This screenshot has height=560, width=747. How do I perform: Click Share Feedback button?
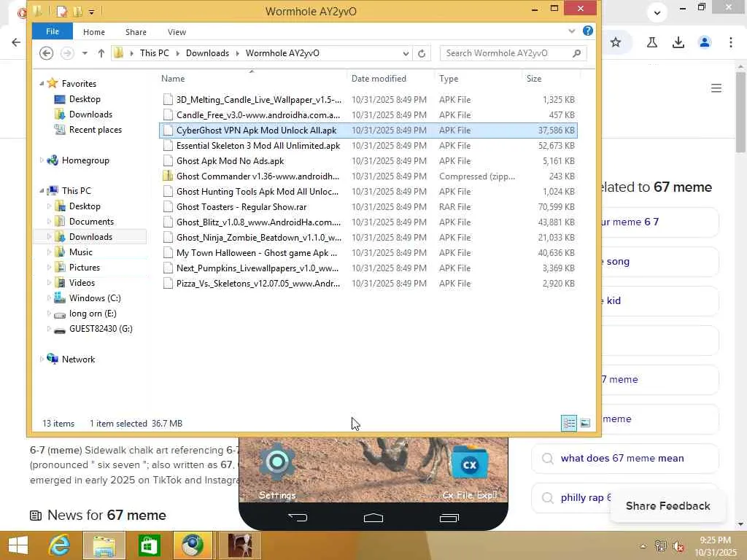(x=668, y=506)
